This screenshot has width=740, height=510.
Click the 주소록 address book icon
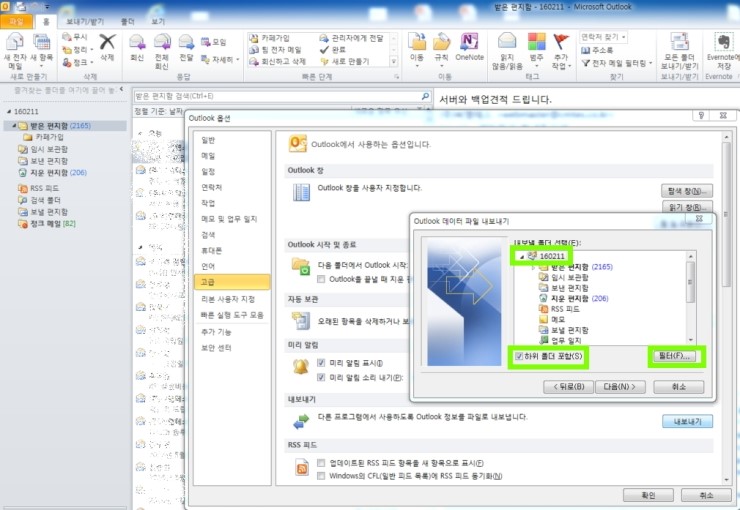586,50
